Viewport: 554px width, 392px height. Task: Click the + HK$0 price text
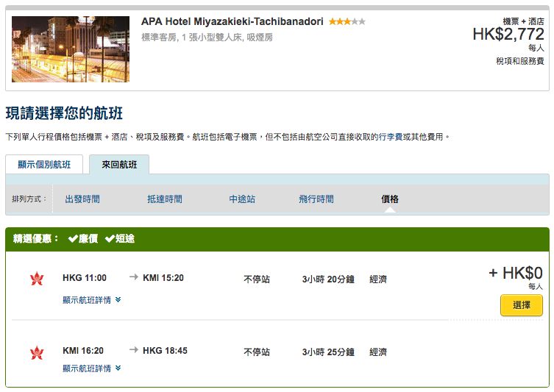pyautogui.click(x=516, y=273)
